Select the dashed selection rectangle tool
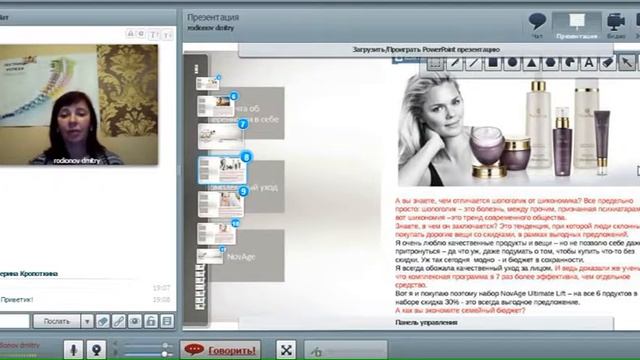Screen dimensions: 640x360 [x=435, y=63]
